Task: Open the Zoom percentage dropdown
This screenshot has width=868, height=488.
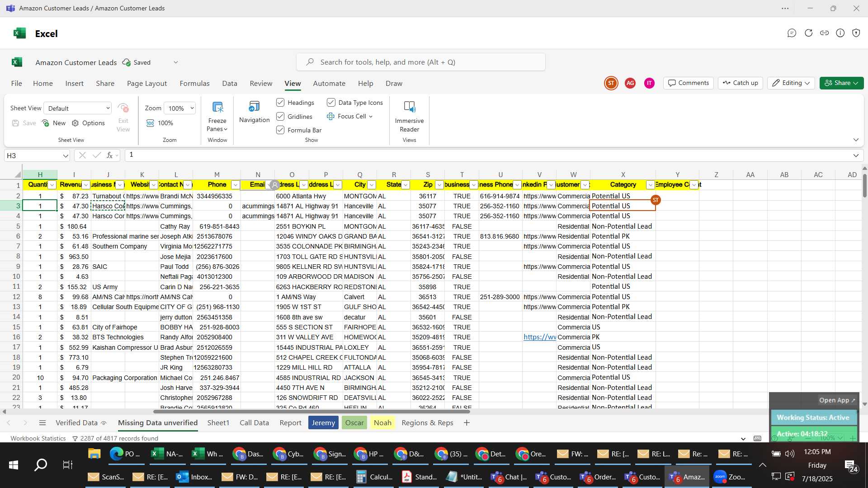Action: tap(179, 108)
